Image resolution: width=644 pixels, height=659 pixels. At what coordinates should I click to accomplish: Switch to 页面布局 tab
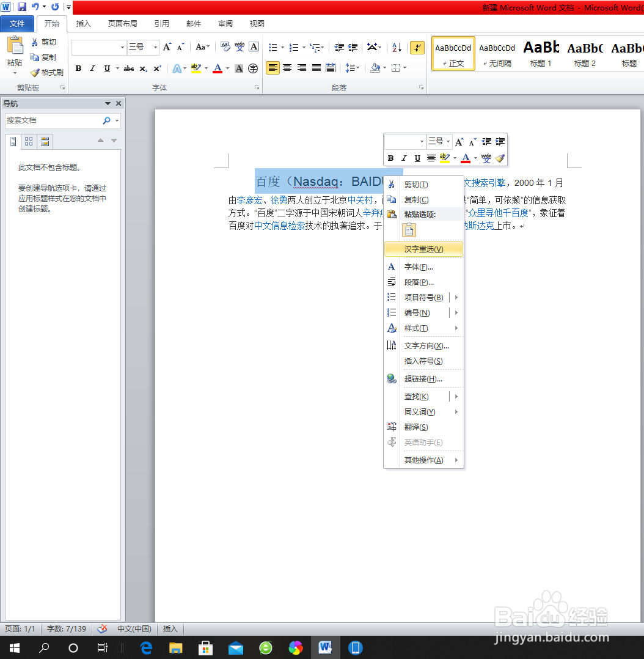(122, 23)
